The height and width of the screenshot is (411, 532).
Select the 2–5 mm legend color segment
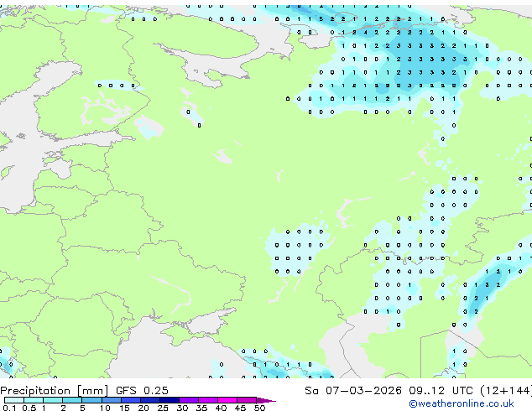(x=72, y=400)
